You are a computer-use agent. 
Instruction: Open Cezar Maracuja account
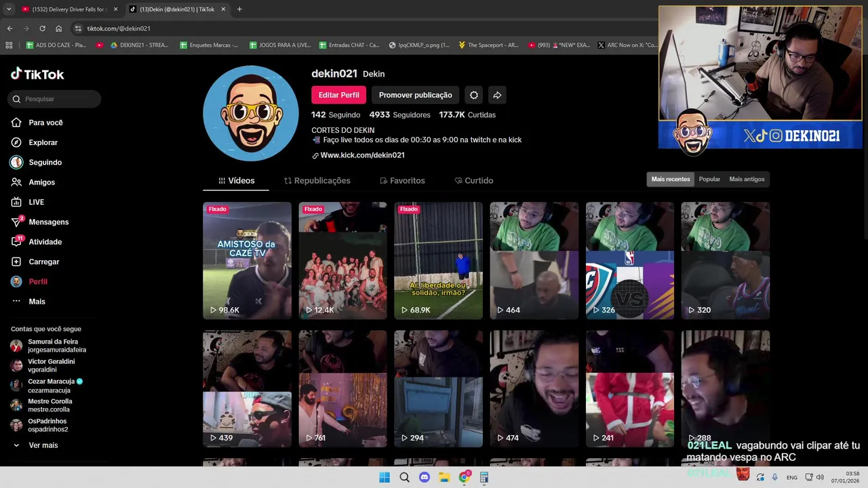tap(46, 386)
